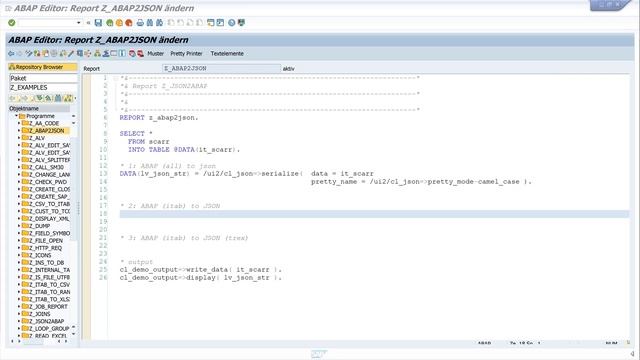Viewport: 640px width, 360px height.
Task: Collapse the Programme folder node
Action: point(16,116)
